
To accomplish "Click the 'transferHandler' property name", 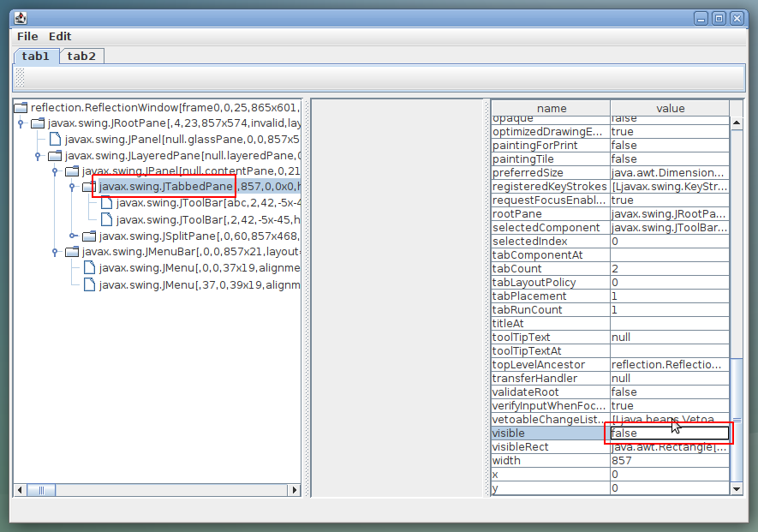I will pyautogui.click(x=534, y=378).
